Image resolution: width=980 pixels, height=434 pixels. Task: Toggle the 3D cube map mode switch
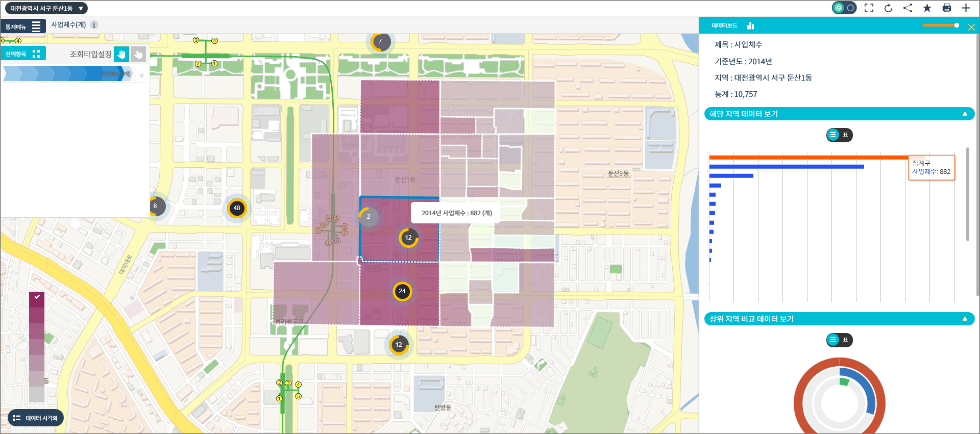click(x=844, y=8)
